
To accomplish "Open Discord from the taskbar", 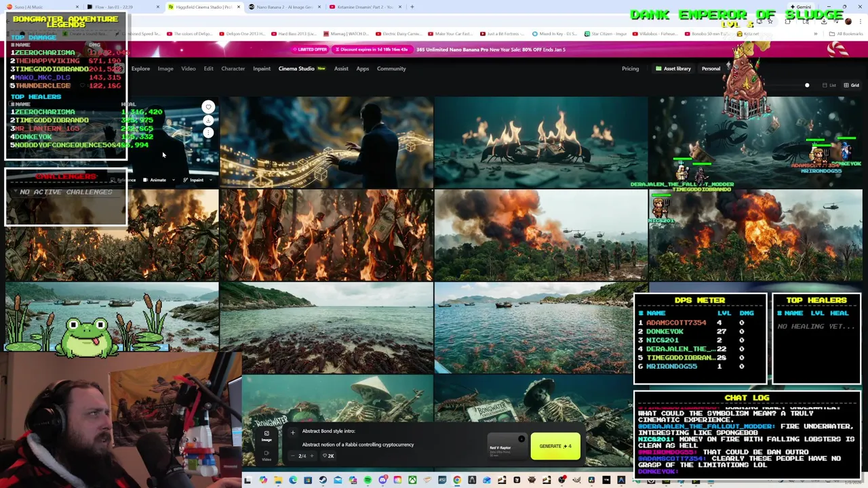I will coord(382,481).
